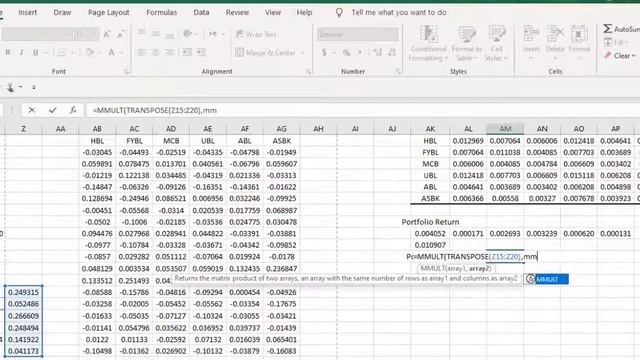This screenshot has width=640, height=360.
Task: Click the Increase Decimal icon
Action: (378, 53)
